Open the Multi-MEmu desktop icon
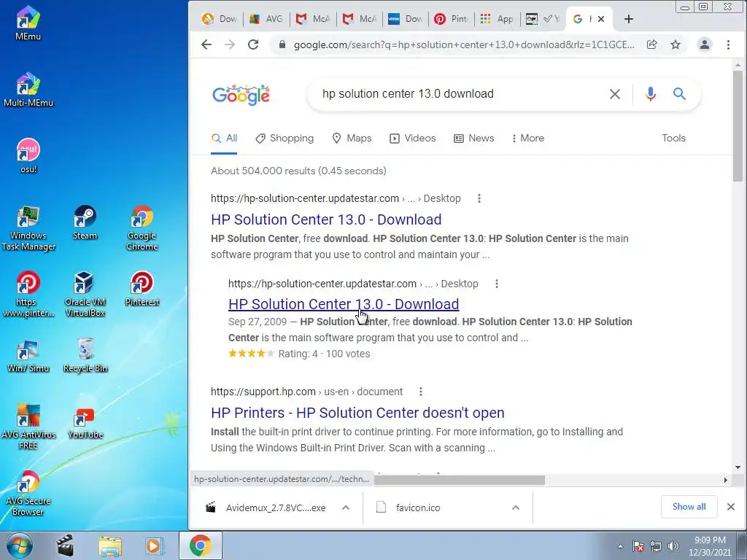The height and width of the screenshot is (560, 747). tap(28, 90)
